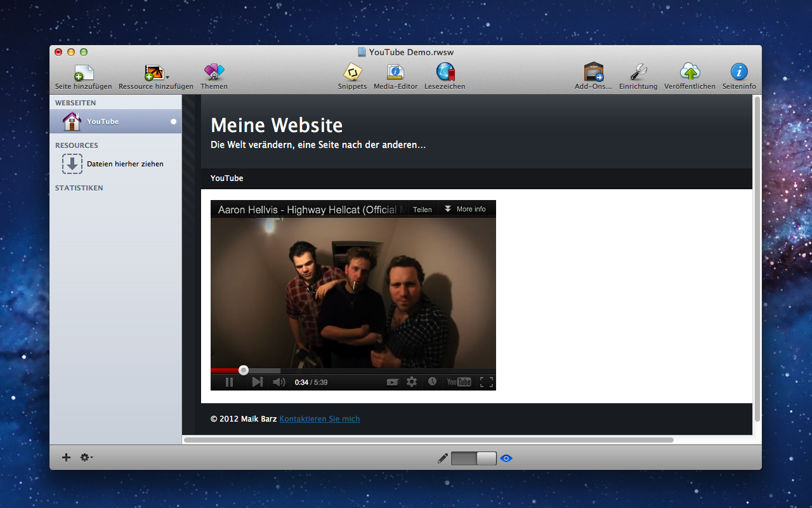812x508 pixels.
Task: Toggle the edit/preview mode switch
Action: tap(474, 458)
